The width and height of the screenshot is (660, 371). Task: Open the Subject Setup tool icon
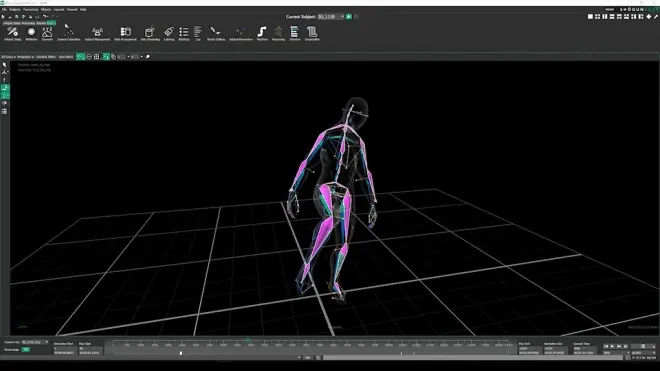[x=12, y=33]
